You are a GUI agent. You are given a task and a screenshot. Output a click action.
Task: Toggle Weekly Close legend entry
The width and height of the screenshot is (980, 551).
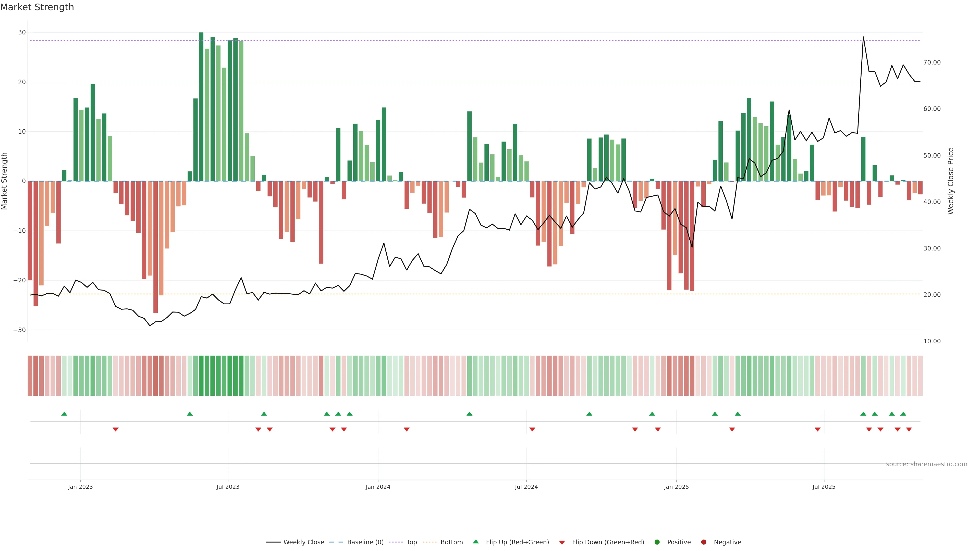click(295, 542)
